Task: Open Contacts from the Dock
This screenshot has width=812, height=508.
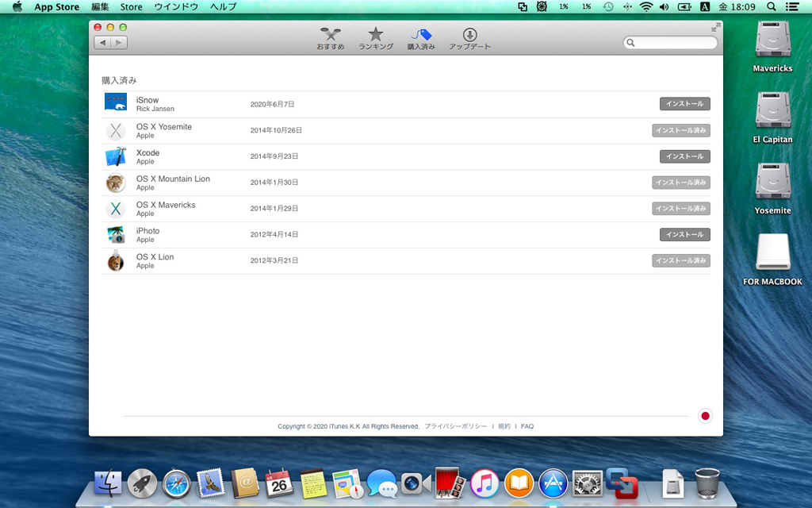Action: (245, 483)
